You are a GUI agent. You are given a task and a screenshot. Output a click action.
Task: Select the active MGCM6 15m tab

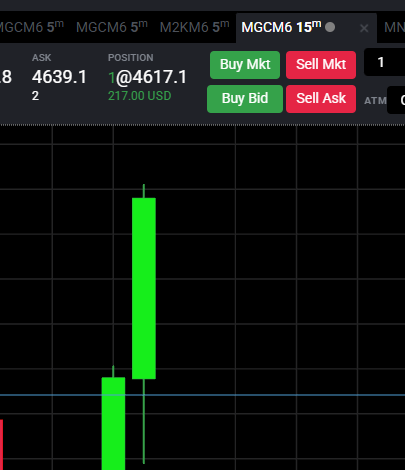(306, 28)
